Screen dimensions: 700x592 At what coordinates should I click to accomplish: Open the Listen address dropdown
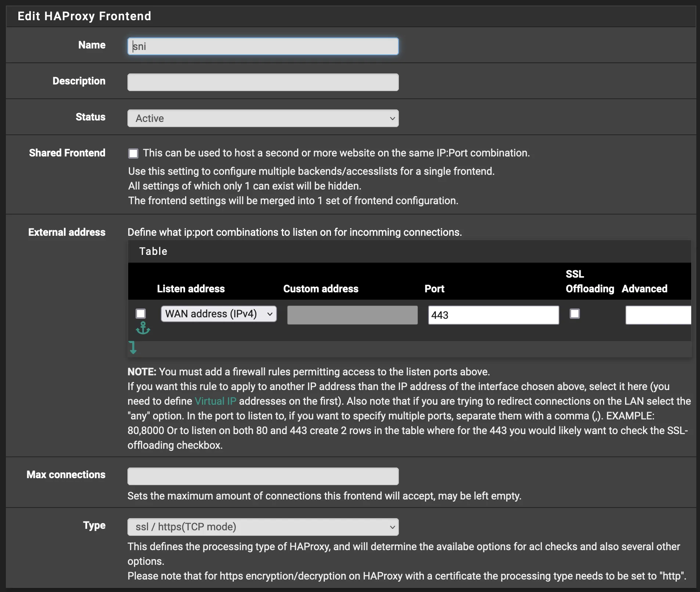click(219, 314)
